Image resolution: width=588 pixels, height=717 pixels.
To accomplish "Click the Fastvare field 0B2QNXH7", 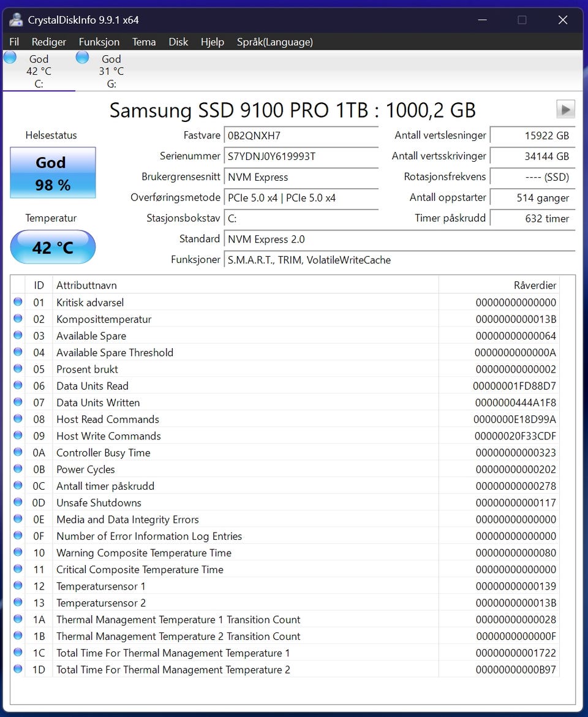I will [301, 135].
